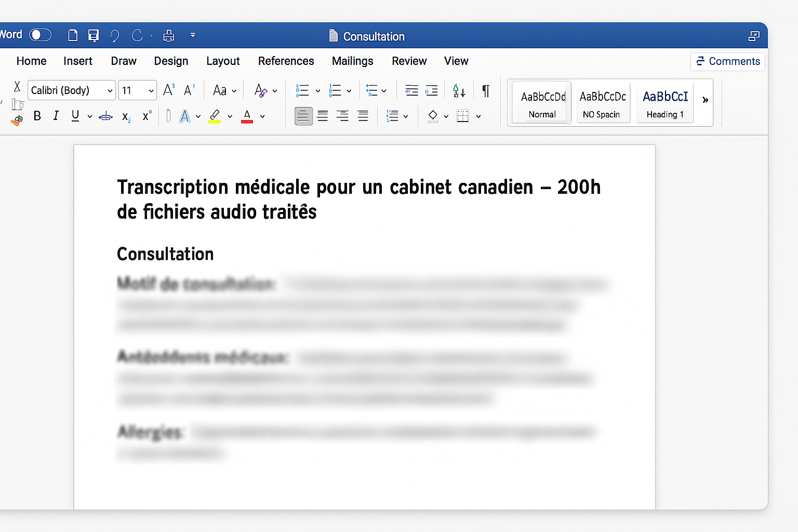Image resolution: width=798 pixels, height=532 pixels.
Task: Open the Home tab
Action: coord(31,61)
